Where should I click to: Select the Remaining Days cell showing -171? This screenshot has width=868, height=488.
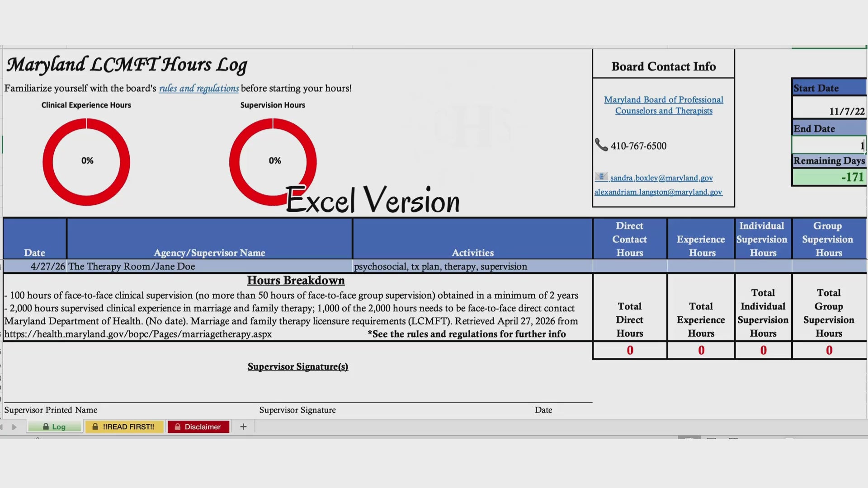click(828, 177)
